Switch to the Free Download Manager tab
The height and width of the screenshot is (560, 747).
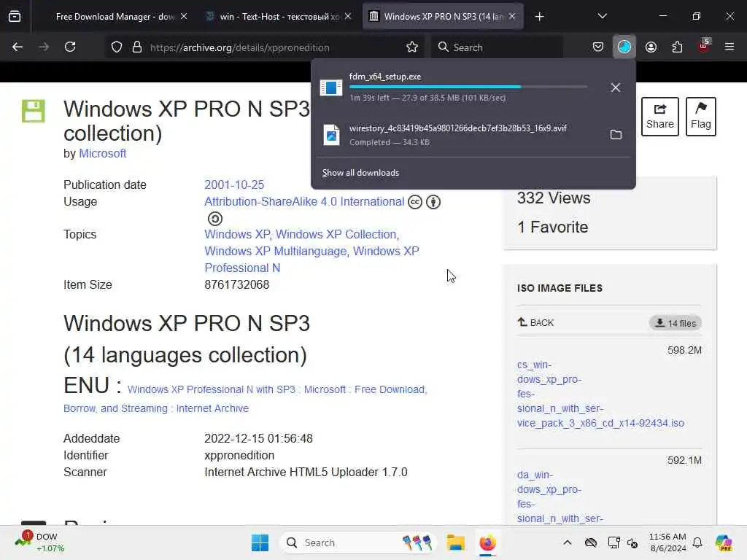(x=115, y=17)
